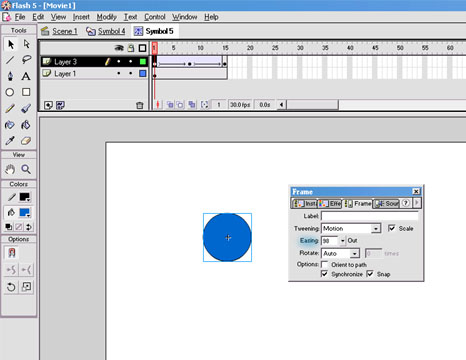Open the Modify menu
This screenshot has width=466, height=360.
click(107, 17)
